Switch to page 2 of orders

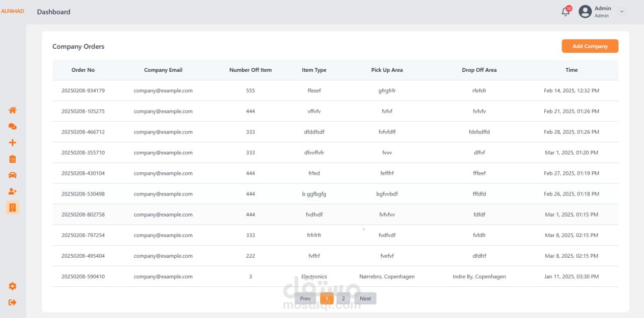[x=343, y=298]
